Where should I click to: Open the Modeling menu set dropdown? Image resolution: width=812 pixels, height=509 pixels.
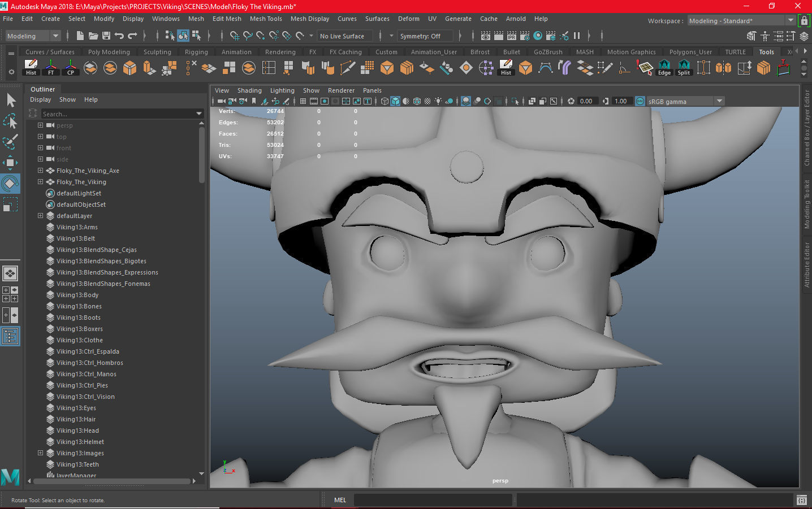click(33, 36)
